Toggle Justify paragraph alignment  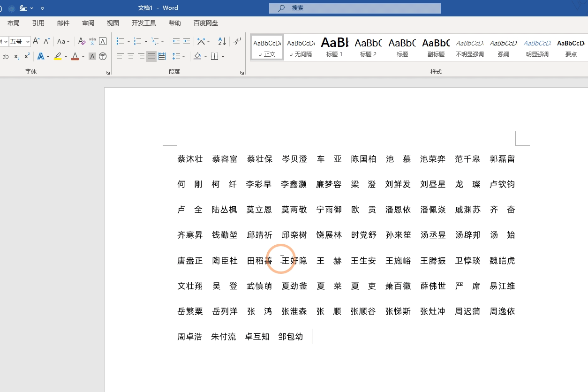click(151, 56)
